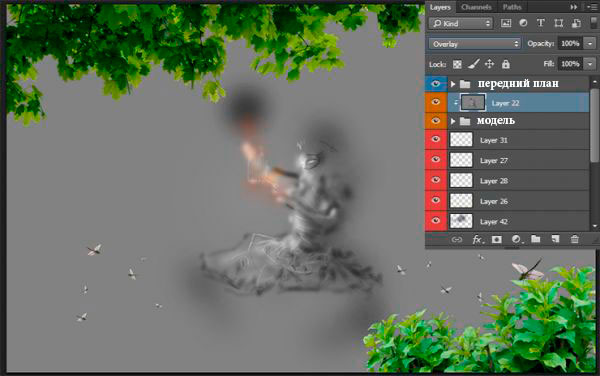This screenshot has height=376, width=600.
Task: Filter layers by adjustment layer type
Action: [523, 23]
